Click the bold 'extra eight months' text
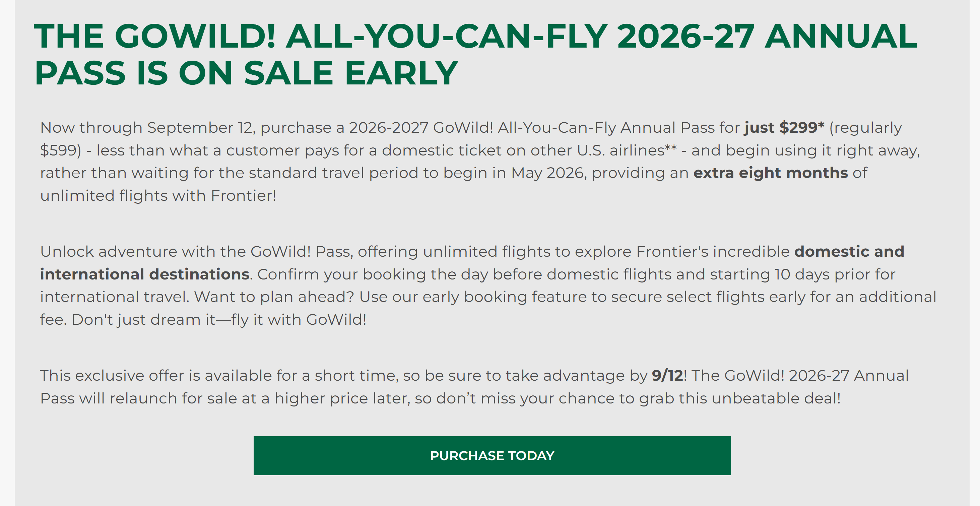 [770, 173]
